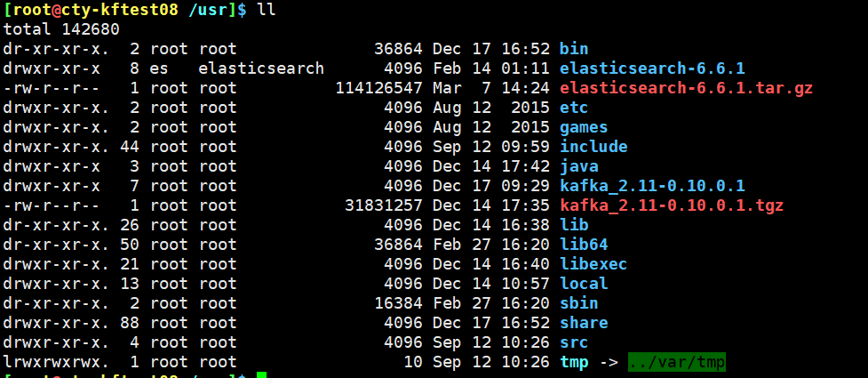
Task: Click the libexec directory name
Action: click(593, 264)
